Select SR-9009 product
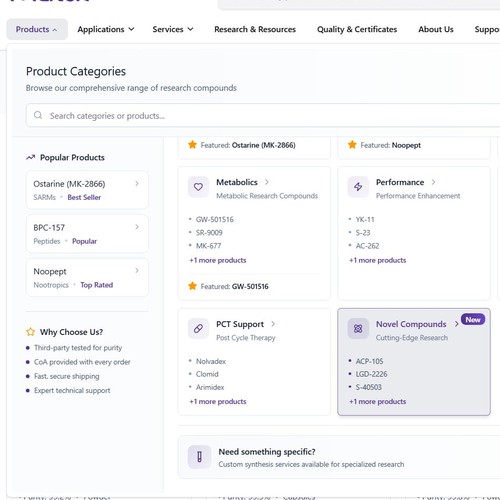This screenshot has height=500, width=500. (209, 233)
